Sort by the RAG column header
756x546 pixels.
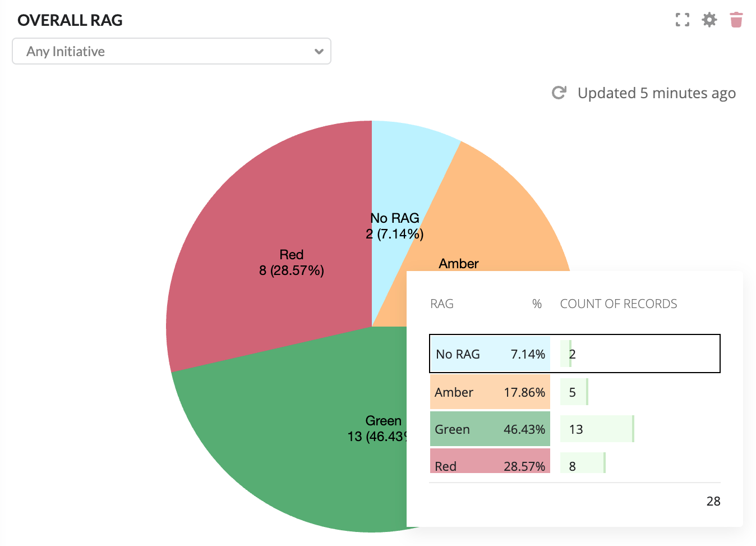coord(442,304)
